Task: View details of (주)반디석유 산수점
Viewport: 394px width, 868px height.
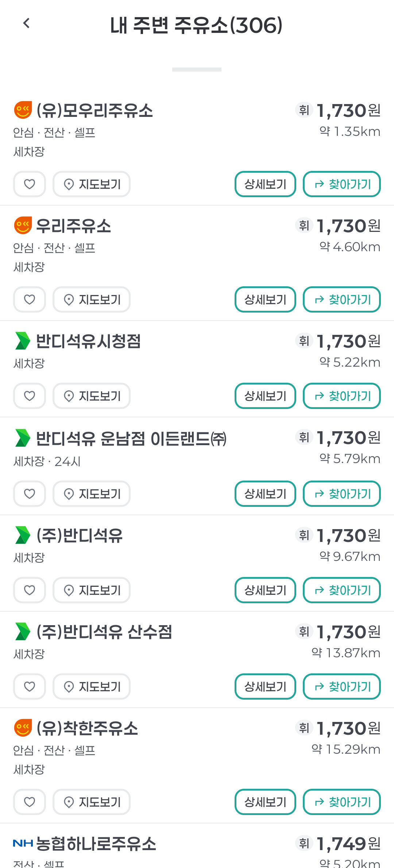Action: tap(265, 687)
